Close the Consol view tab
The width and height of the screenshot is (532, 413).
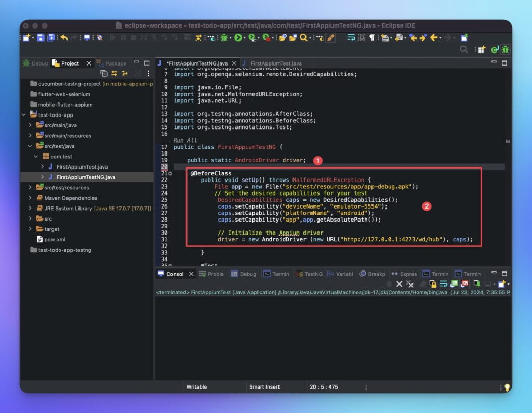coord(191,274)
